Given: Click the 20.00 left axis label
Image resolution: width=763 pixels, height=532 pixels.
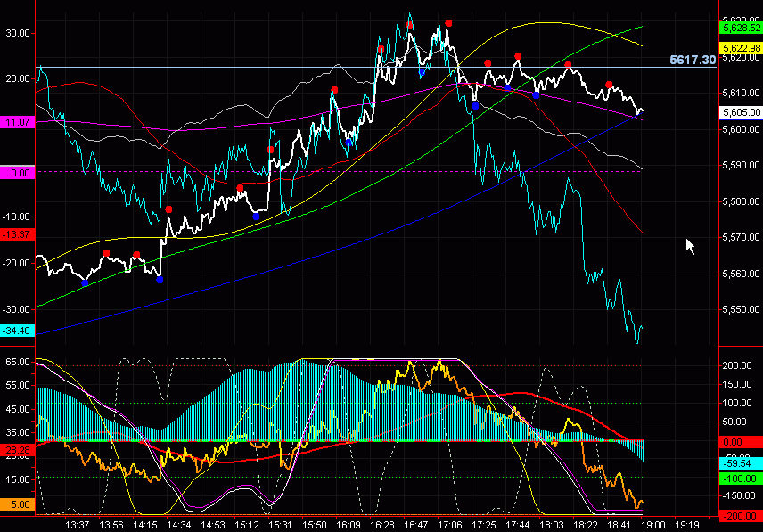Looking at the screenshot, I should (18, 78).
